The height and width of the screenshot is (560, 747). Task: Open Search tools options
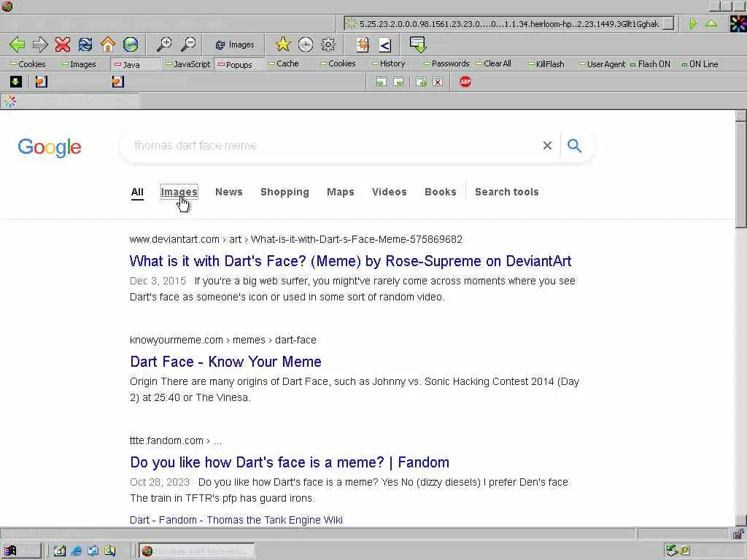coord(506,192)
